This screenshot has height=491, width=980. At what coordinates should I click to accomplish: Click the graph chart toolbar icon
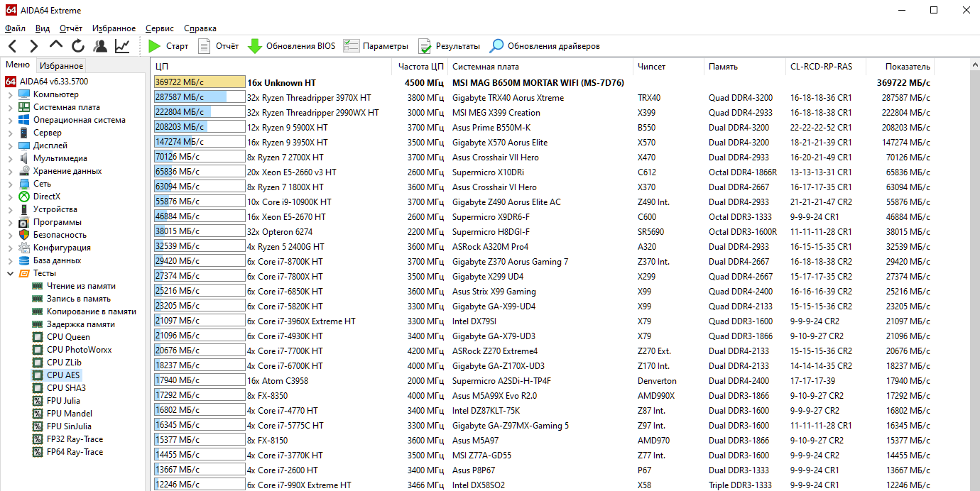(122, 46)
